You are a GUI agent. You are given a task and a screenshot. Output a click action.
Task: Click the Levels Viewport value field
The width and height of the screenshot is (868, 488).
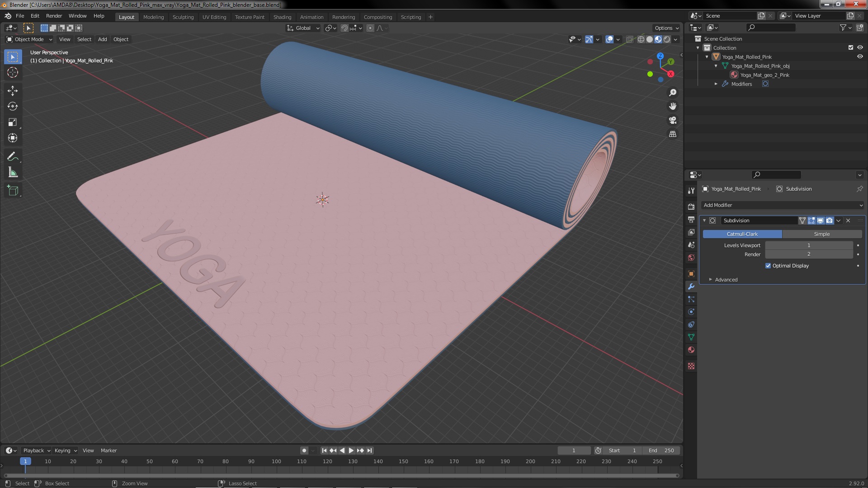pyautogui.click(x=808, y=245)
